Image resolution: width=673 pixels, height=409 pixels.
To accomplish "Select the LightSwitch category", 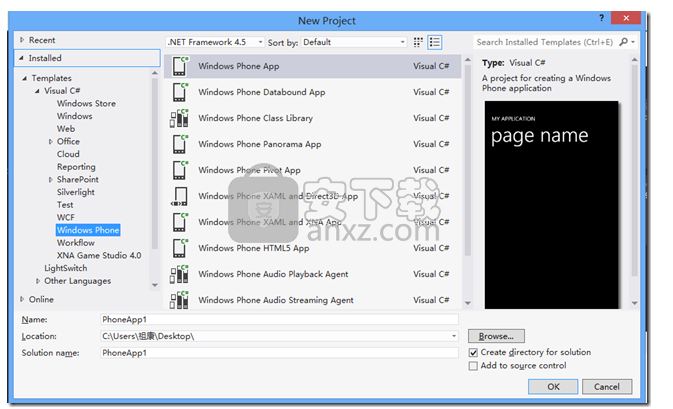I will click(65, 268).
